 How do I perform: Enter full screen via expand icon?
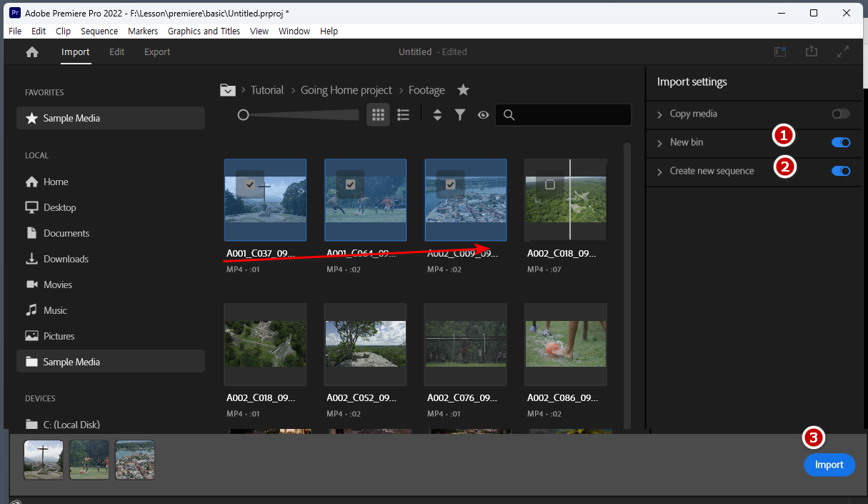[x=843, y=51]
